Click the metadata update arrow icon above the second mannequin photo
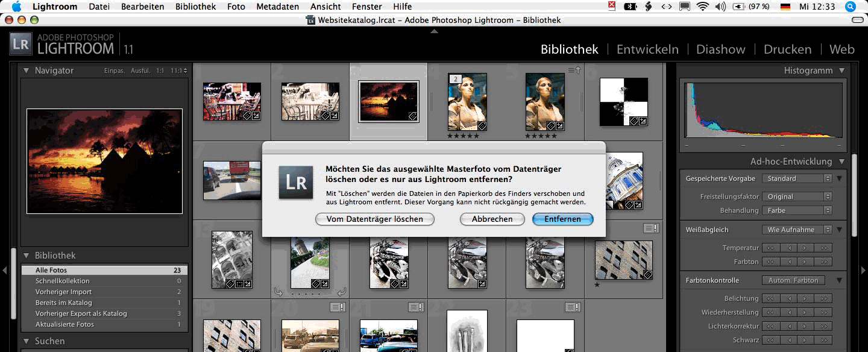 (x=574, y=70)
